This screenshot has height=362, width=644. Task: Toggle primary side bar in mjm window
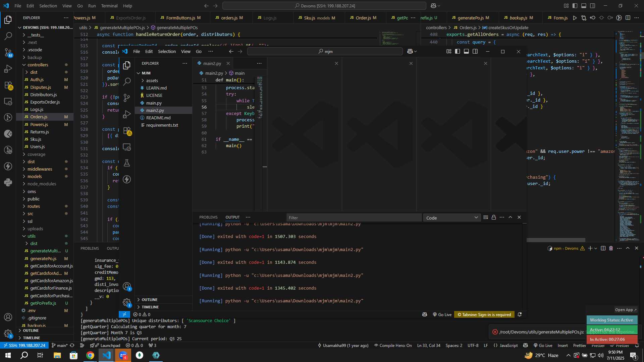coord(458,51)
